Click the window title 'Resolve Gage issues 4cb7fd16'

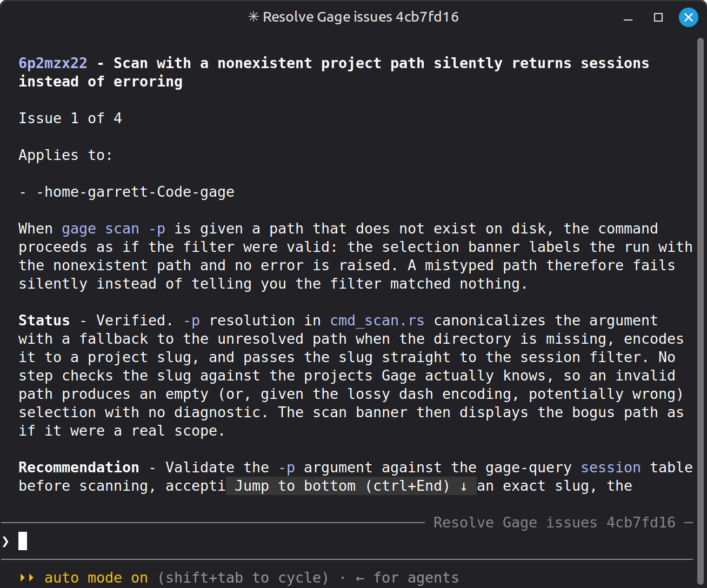pyautogui.click(x=361, y=17)
